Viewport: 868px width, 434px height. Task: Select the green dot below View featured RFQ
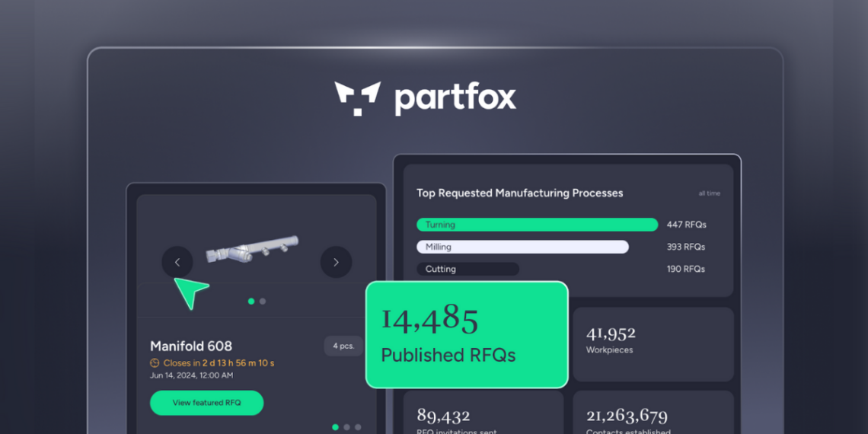click(335, 427)
